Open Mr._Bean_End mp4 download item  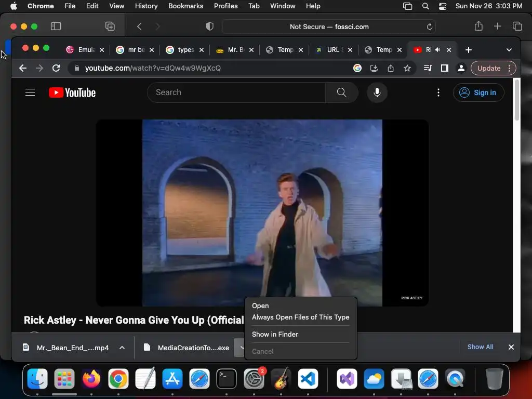66,348
